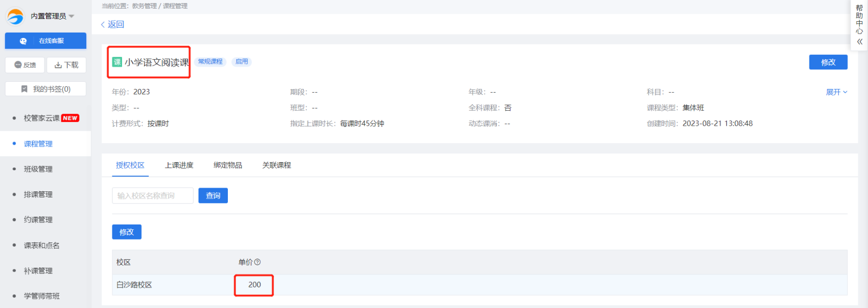Switch to the 关联课程 tab
868x308 pixels.
pos(277,165)
